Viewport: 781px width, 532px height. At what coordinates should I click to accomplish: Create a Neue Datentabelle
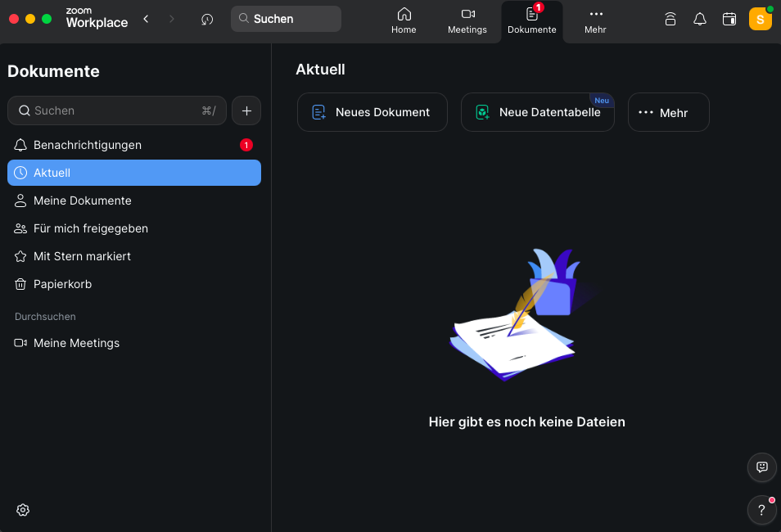[x=537, y=112]
